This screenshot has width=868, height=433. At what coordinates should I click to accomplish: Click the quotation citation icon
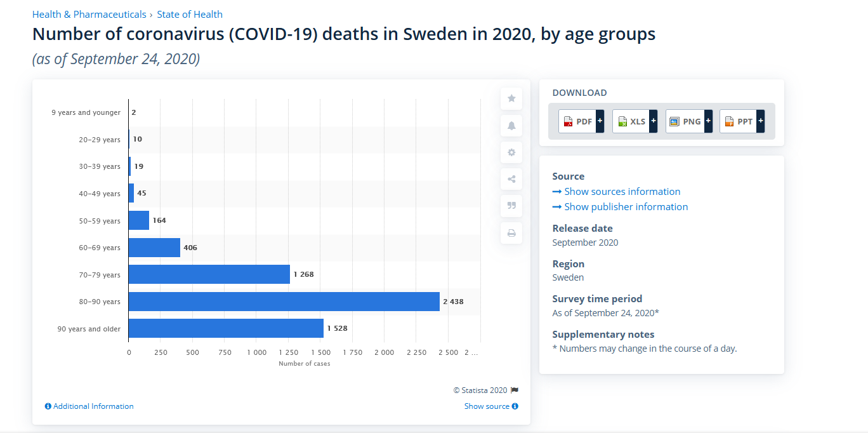511,206
